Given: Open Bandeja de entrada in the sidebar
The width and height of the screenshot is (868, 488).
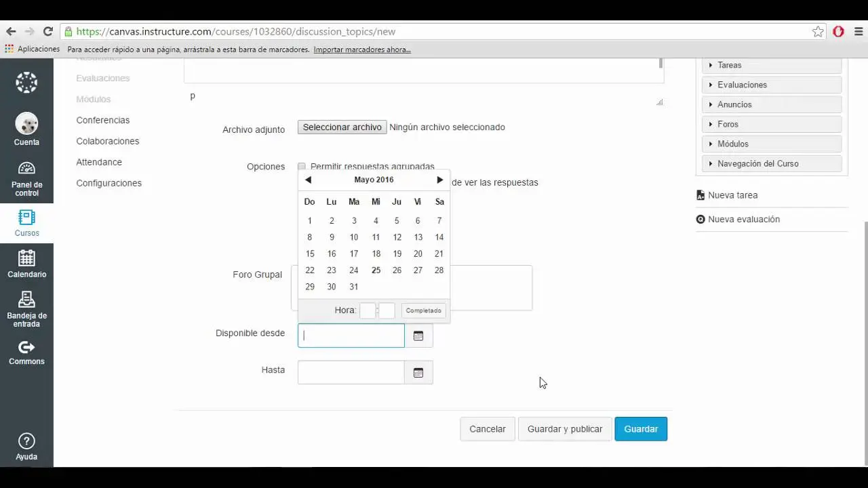Looking at the screenshot, I should click(x=26, y=308).
